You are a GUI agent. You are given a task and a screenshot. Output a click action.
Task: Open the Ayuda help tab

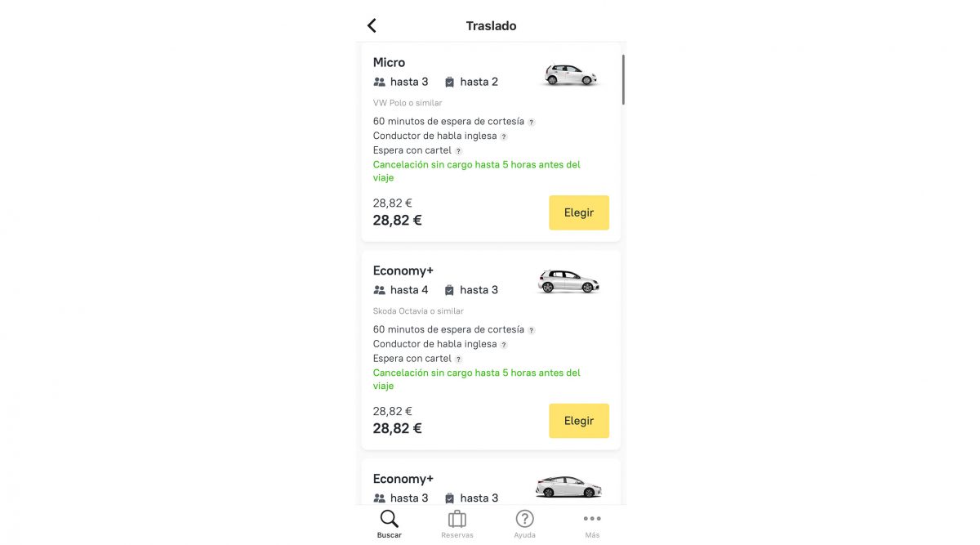524,524
